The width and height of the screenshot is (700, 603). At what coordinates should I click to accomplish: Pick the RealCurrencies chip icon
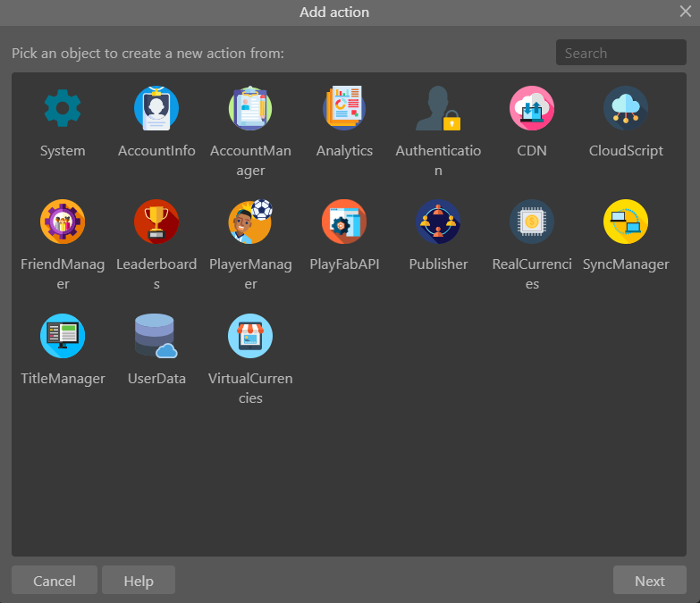[x=532, y=222]
